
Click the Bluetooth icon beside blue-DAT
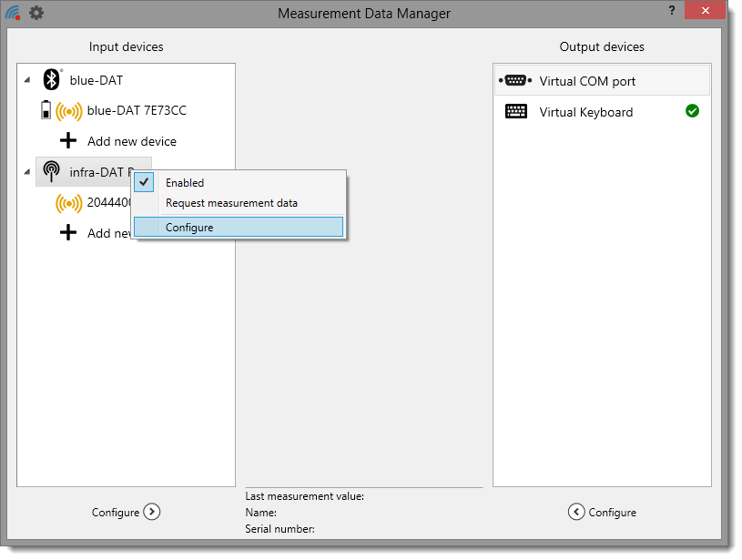click(x=52, y=80)
